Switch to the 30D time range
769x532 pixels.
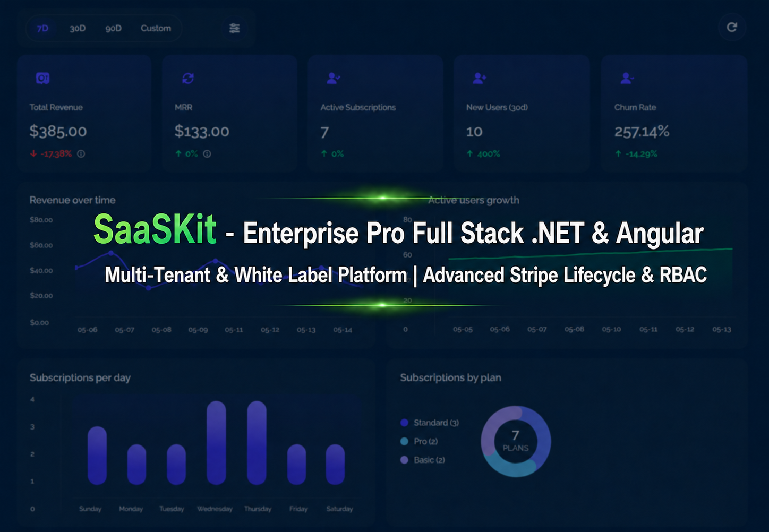pyautogui.click(x=78, y=28)
